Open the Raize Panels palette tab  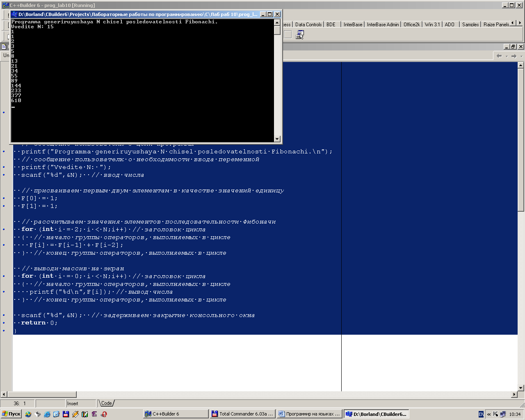click(x=496, y=25)
